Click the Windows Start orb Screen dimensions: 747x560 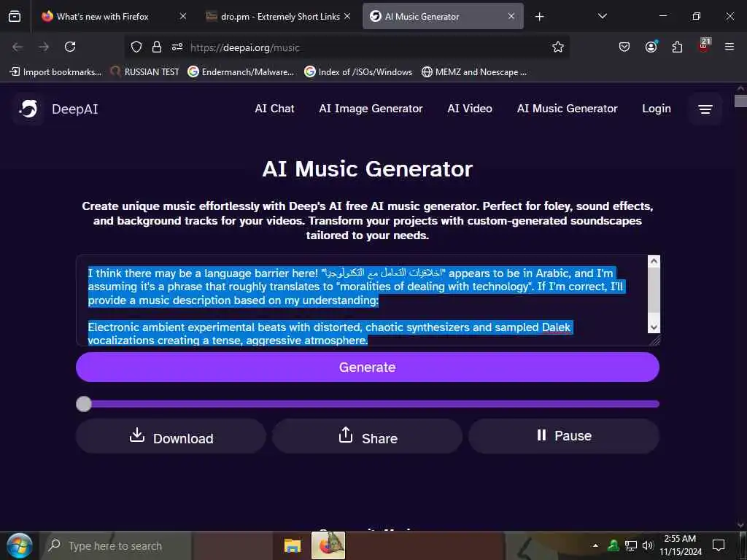click(20, 545)
